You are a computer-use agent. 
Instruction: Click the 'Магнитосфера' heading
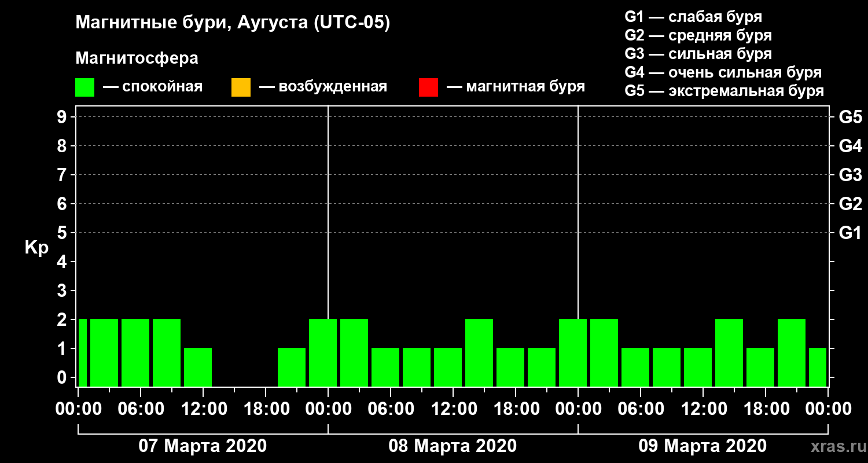(137, 58)
